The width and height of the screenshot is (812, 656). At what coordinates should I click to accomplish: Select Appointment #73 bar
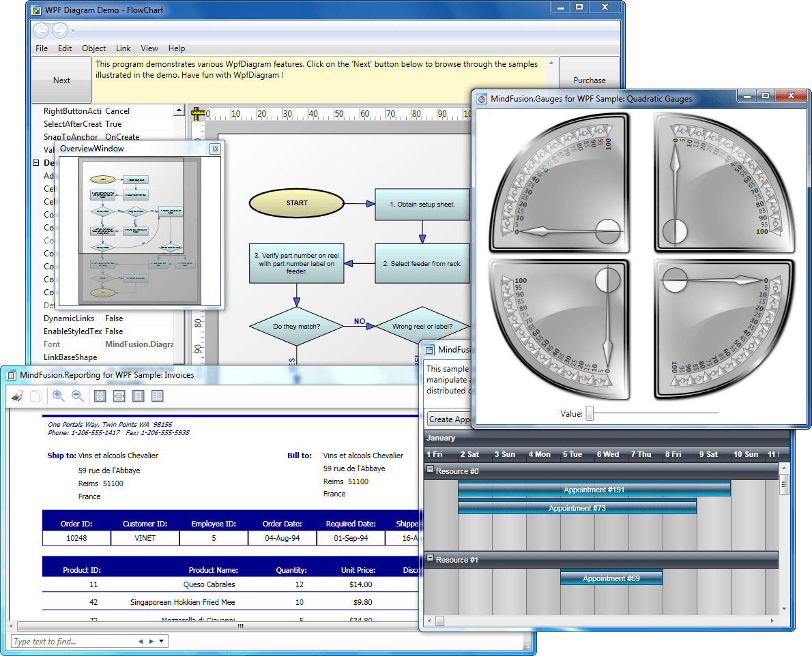tap(577, 507)
